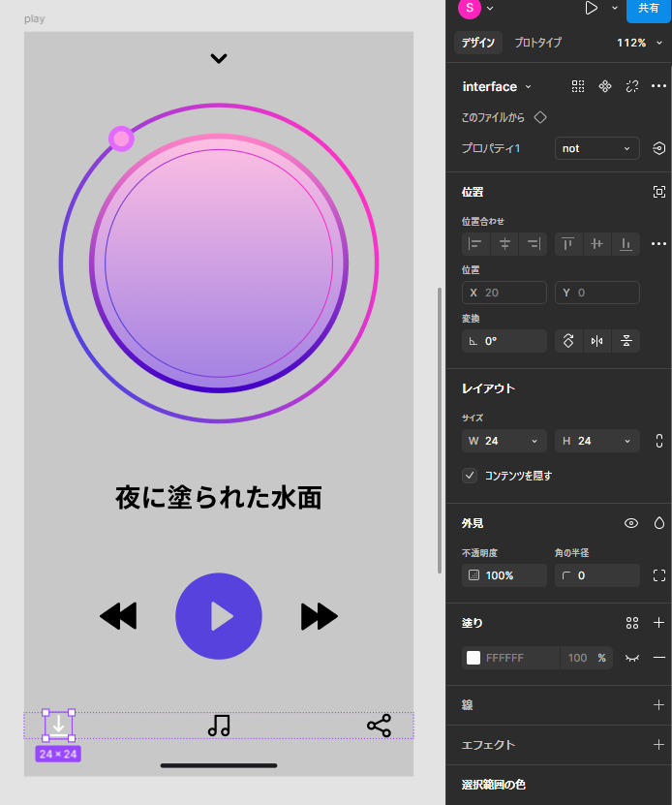
Task: Click the 選択範囲の色 section header
Action: coord(493,785)
